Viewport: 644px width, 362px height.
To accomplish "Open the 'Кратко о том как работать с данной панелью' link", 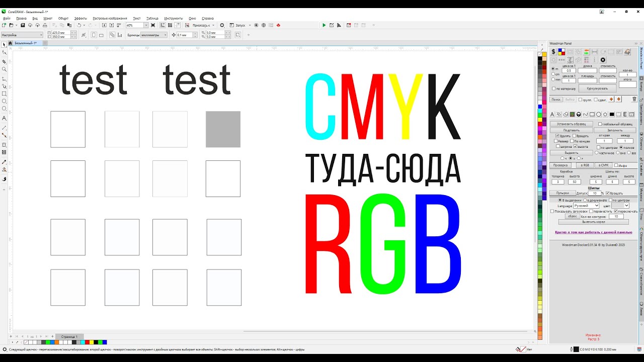I will [x=593, y=232].
